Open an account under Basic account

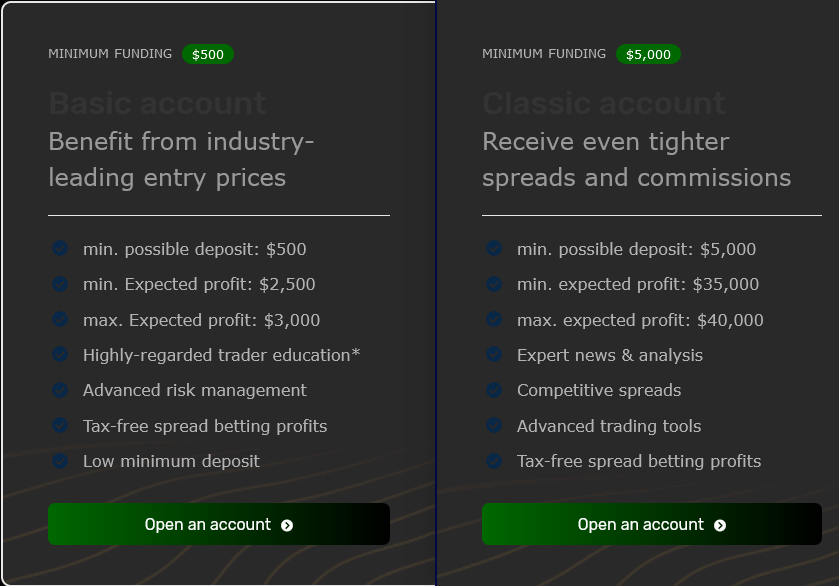tap(219, 524)
